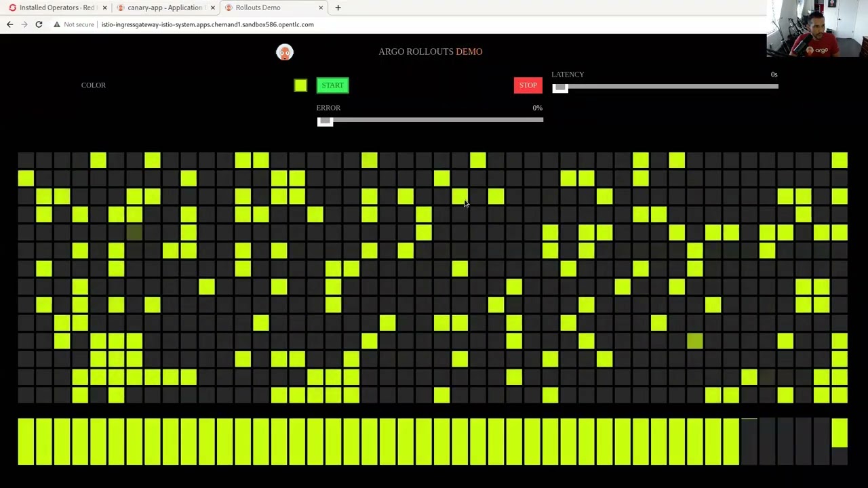Close the Rollouts Demo tab
The width and height of the screenshot is (868, 488).
[321, 7]
